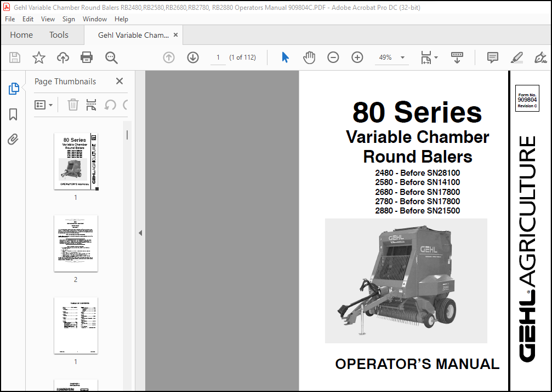Switch to the Tools tab

[59, 35]
